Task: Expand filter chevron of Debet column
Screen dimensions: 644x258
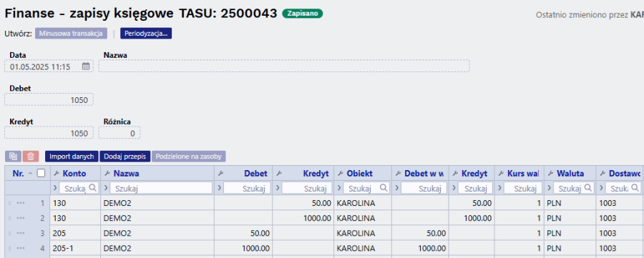Action: pyautogui.click(x=220, y=188)
